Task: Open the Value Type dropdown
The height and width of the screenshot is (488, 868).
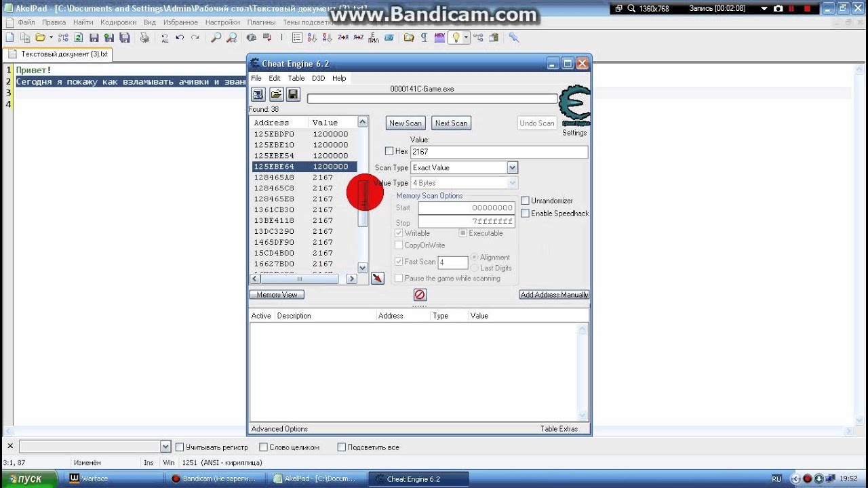Action: (512, 183)
